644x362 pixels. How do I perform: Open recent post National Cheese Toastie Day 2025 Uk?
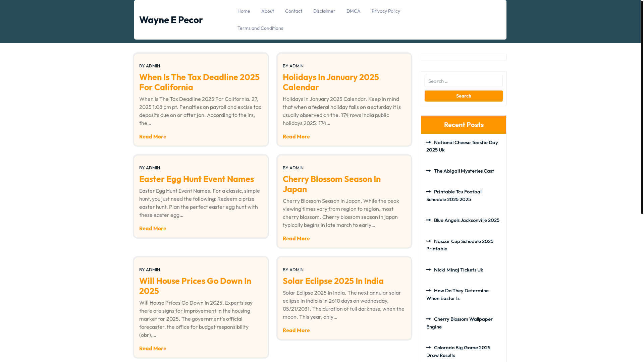[x=462, y=146]
